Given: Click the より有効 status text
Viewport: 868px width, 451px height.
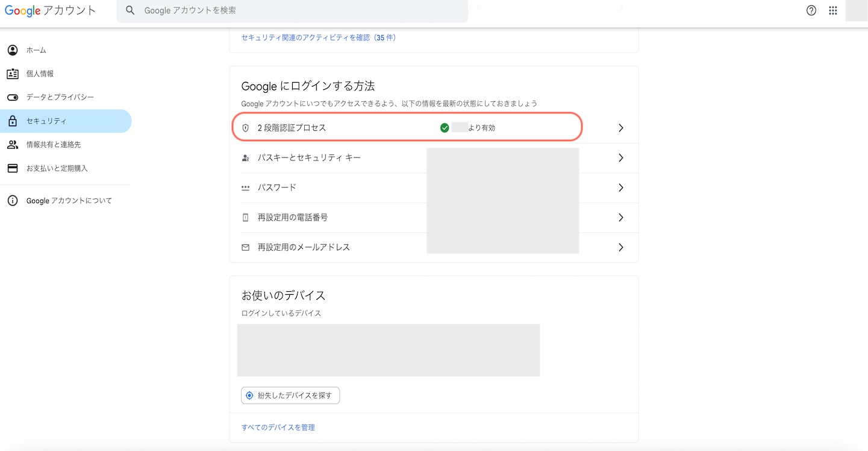Looking at the screenshot, I should (481, 128).
